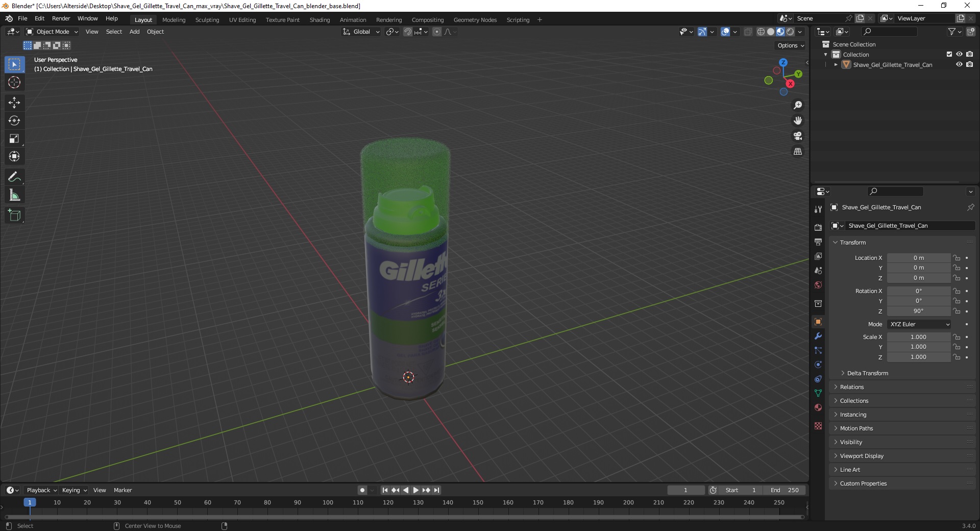Switch to the Sculpting workspace tab

(x=207, y=20)
